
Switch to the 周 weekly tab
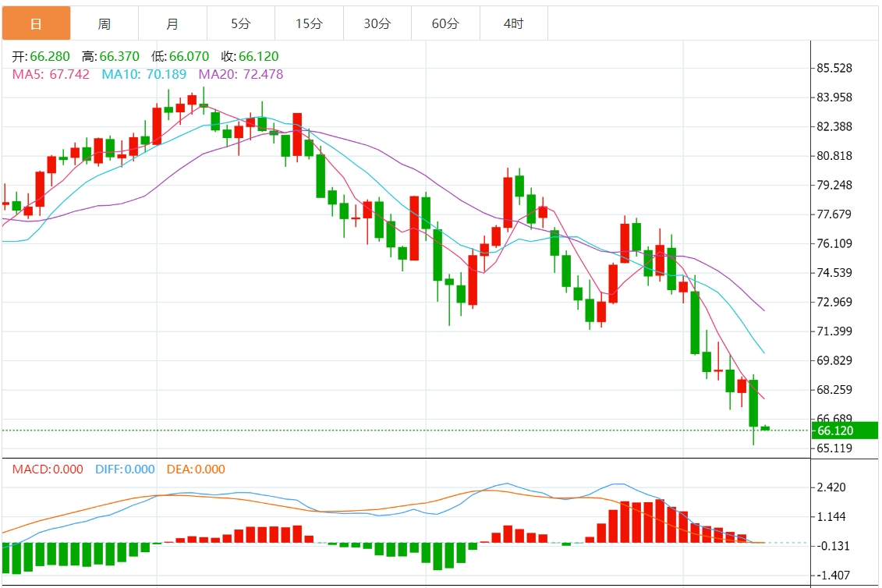coord(104,23)
